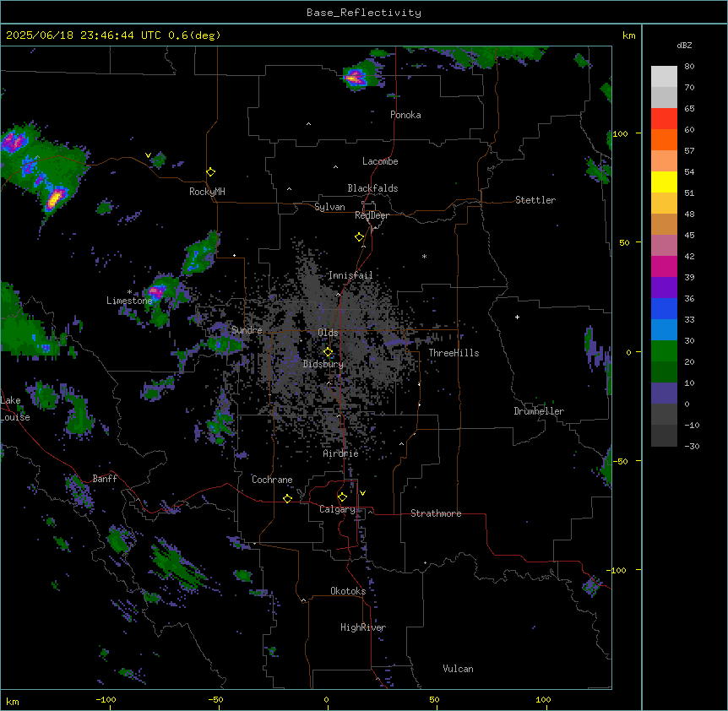Click the RockyMH label

click(207, 192)
